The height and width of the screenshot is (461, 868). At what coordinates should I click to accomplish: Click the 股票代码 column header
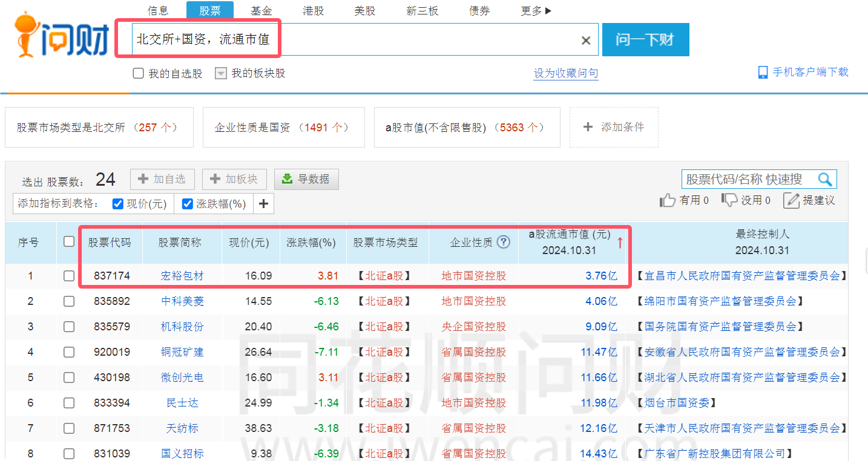click(110, 243)
